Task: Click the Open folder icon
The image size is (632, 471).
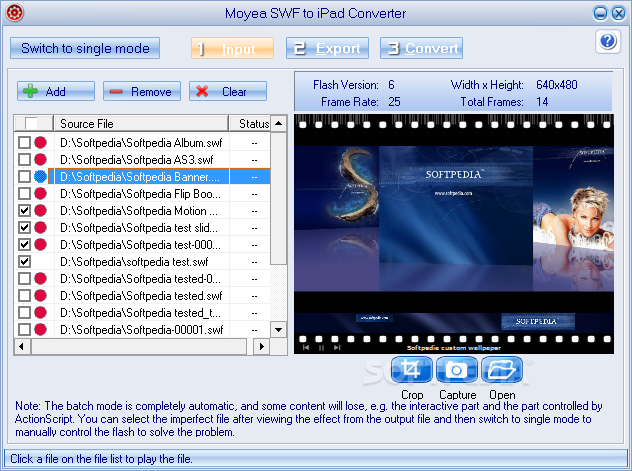Action: coord(502,369)
